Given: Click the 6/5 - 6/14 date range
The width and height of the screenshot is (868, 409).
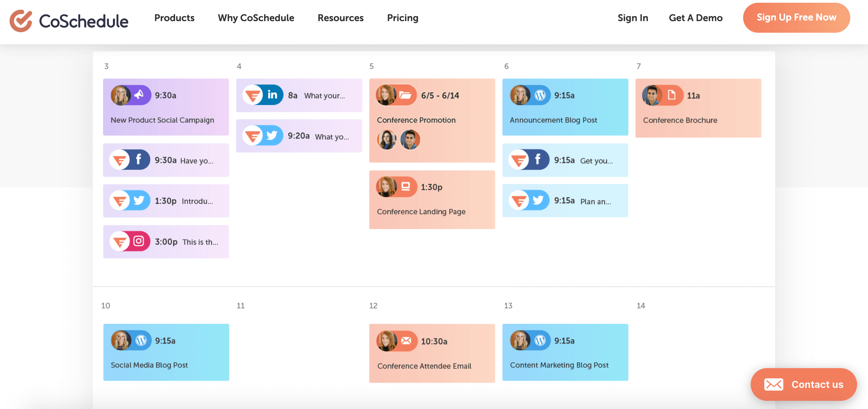Looking at the screenshot, I should point(440,95).
